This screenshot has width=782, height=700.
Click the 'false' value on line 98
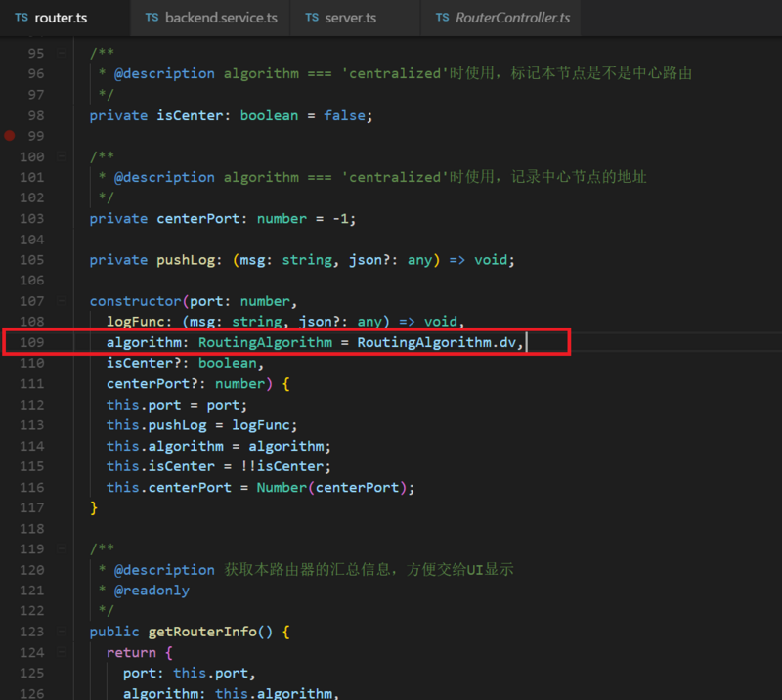345,115
